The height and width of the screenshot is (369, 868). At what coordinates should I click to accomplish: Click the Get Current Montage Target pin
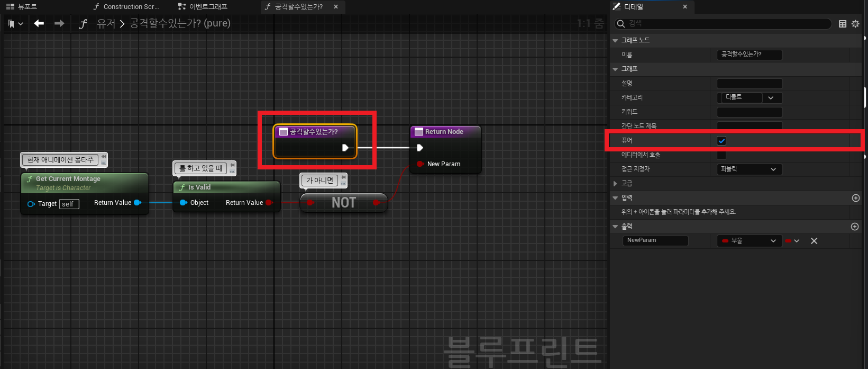(31, 204)
